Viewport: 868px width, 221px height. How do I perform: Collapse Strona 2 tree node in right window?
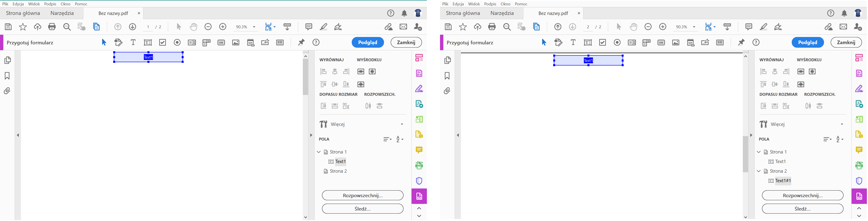(x=759, y=171)
